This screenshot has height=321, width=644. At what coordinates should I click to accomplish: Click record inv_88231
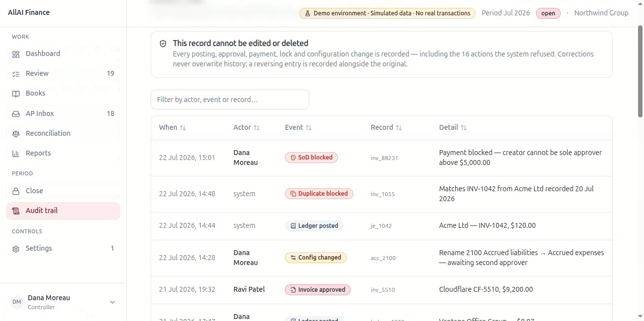point(384,158)
